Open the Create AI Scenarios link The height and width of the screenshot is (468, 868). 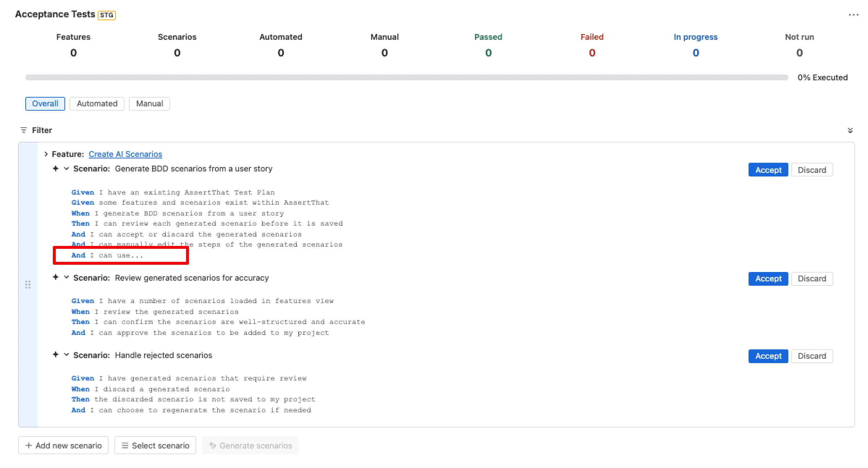tap(125, 154)
